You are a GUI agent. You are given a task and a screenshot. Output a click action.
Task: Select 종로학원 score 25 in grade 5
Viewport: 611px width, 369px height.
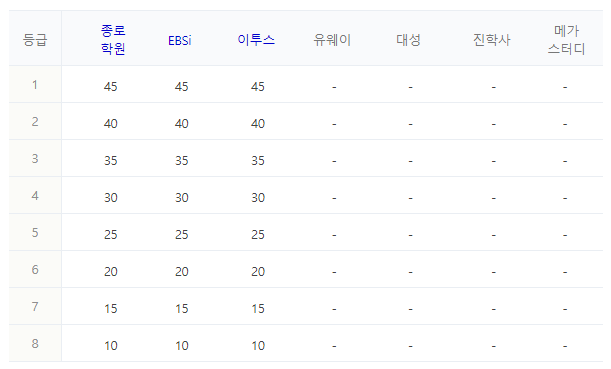[x=111, y=235]
